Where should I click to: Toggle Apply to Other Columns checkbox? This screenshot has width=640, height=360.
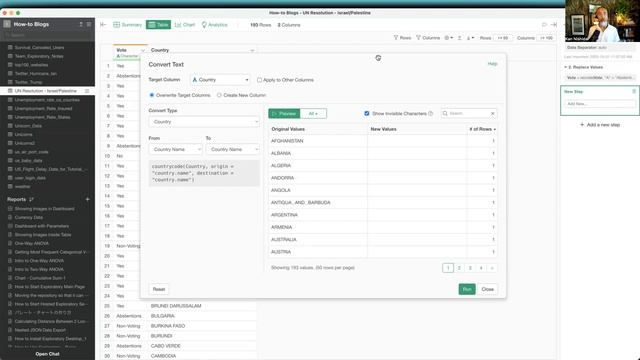tap(259, 80)
